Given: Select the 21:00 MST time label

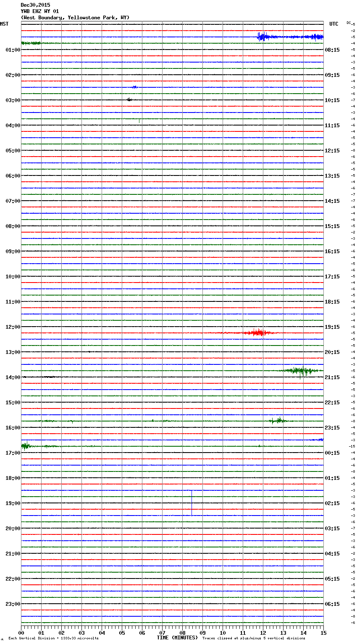Looking at the screenshot, I should point(13,554).
